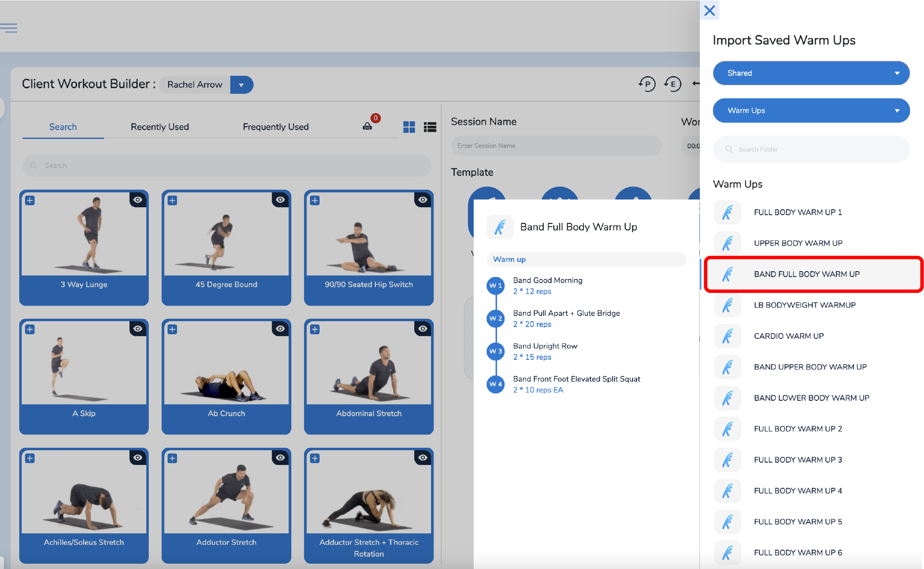The height and width of the screenshot is (569, 924).
Task: Select BAND UPPER BODY WARM UP
Action: [x=811, y=367]
